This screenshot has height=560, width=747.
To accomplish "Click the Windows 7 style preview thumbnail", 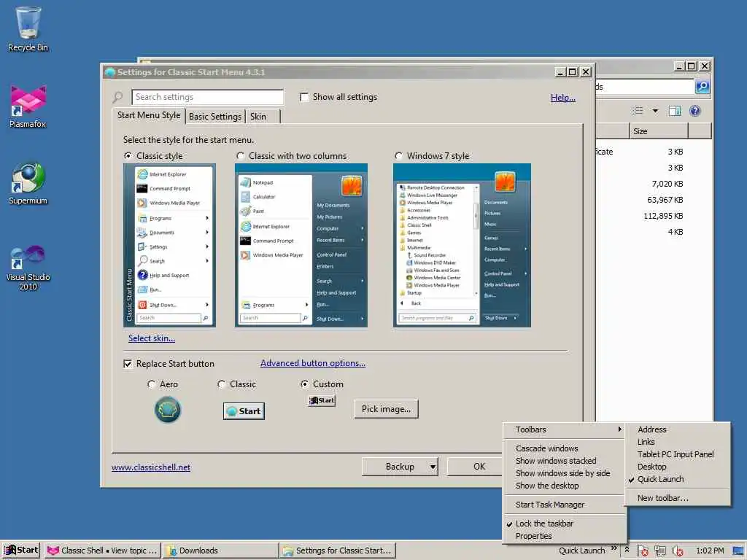I will coord(462,245).
